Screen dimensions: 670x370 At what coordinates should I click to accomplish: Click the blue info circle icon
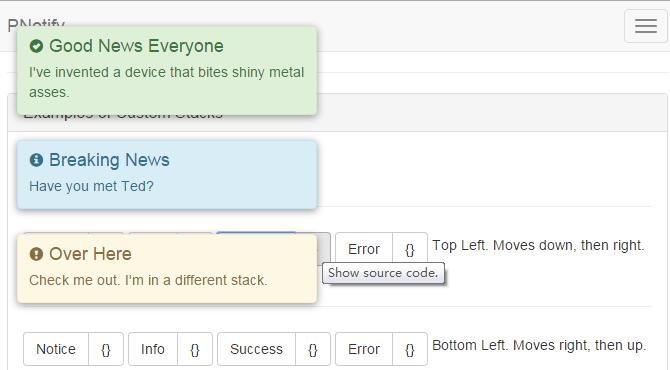click(36, 160)
